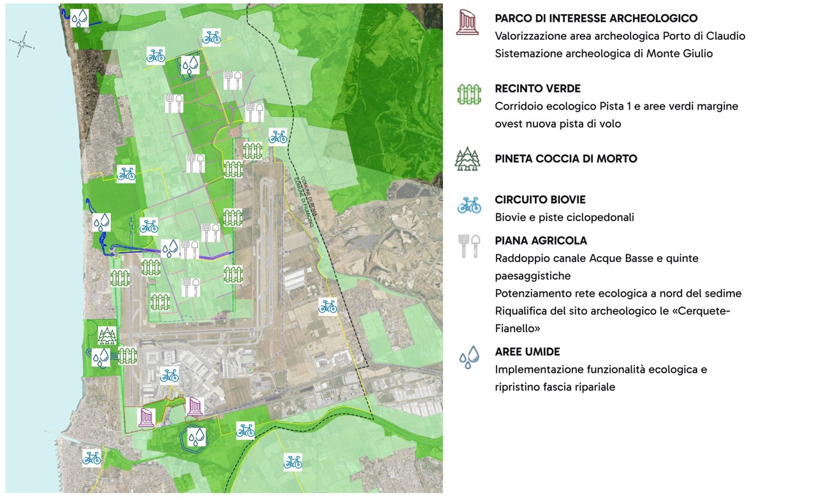Click the water drops icon left of the fork icon
The width and height of the screenshot is (814, 504).
(x=170, y=248)
